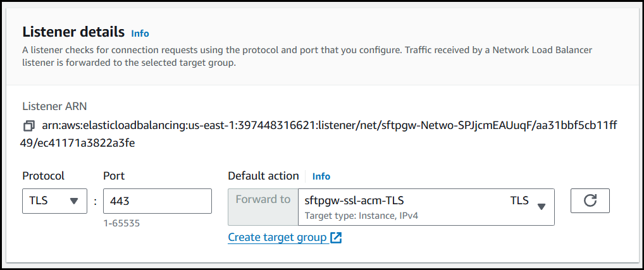The image size is (644, 270).
Task: Click the TLS value in the Protocol selector
Action: pyautogui.click(x=39, y=201)
